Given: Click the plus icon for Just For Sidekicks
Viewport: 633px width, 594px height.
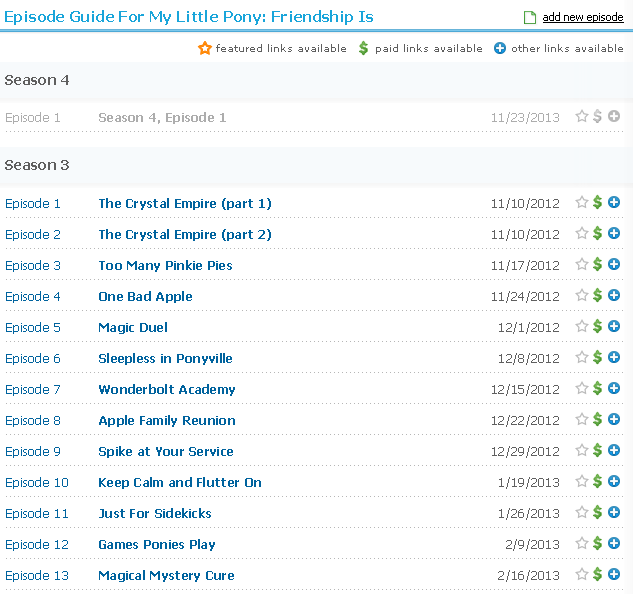Looking at the screenshot, I should (x=614, y=512).
